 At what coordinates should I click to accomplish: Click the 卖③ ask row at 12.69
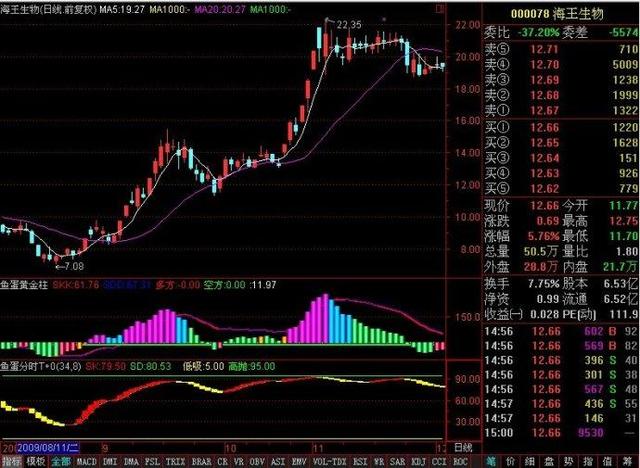[561, 80]
